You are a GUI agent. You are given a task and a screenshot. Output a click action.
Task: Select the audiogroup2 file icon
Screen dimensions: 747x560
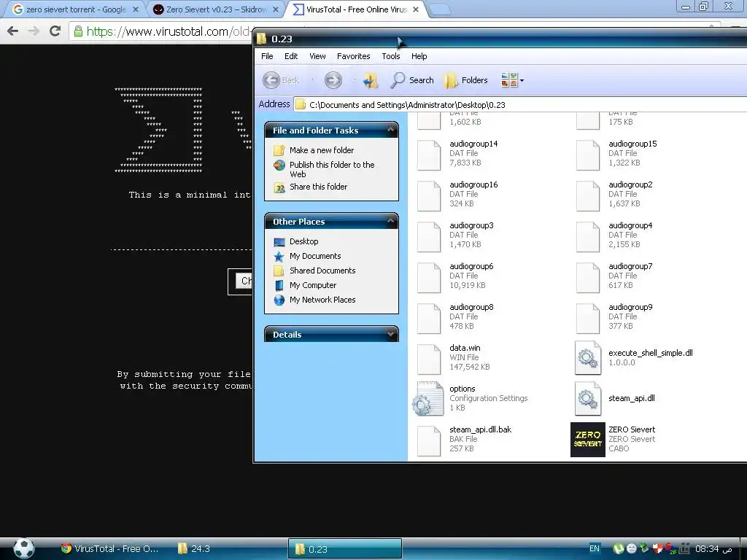point(588,195)
